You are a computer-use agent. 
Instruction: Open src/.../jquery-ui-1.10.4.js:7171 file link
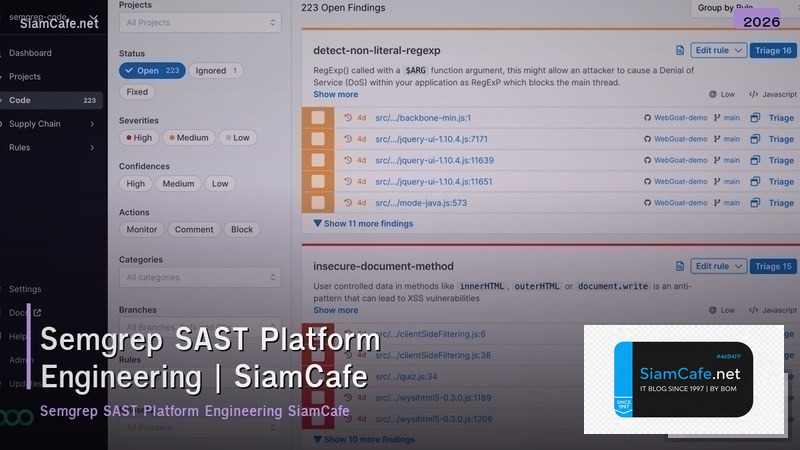pyautogui.click(x=432, y=139)
